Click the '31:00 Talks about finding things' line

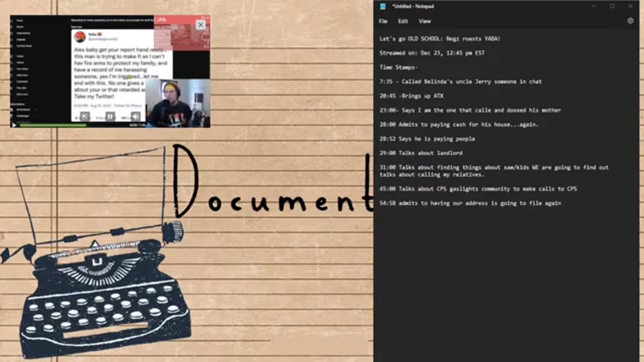coord(494,167)
